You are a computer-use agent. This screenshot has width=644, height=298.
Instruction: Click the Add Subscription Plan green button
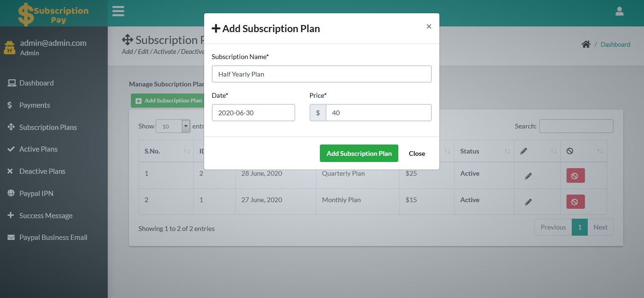coord(359,153)
